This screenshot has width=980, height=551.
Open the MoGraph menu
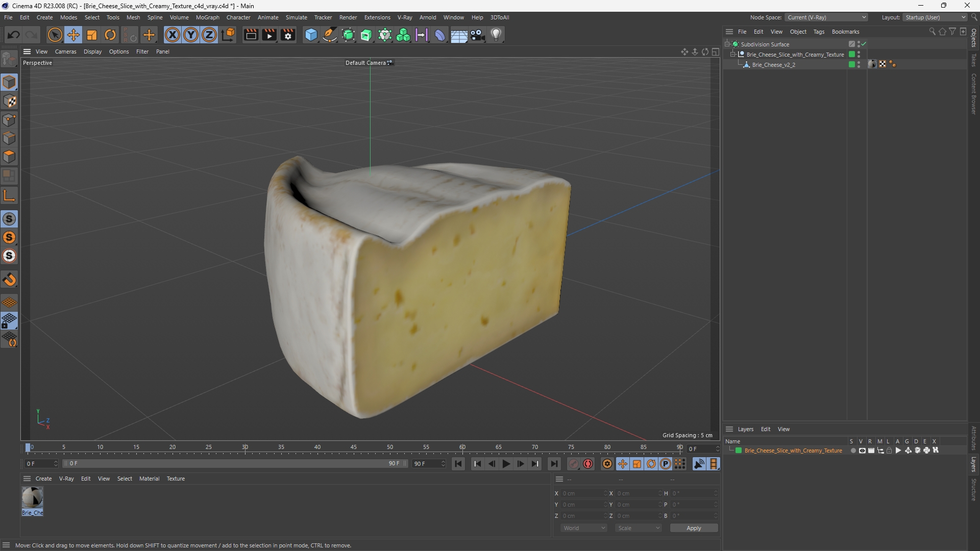coord(207,17)
